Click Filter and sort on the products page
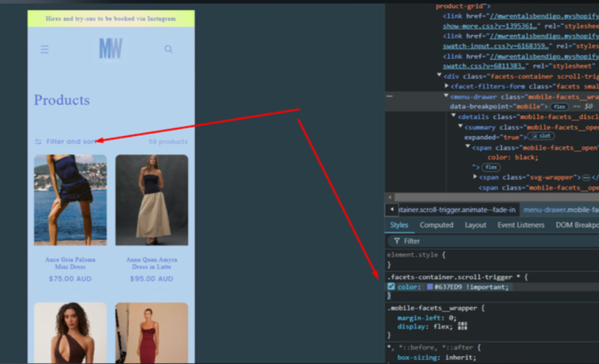The height and width of the screenshot is (364, 599). [71, 142]
